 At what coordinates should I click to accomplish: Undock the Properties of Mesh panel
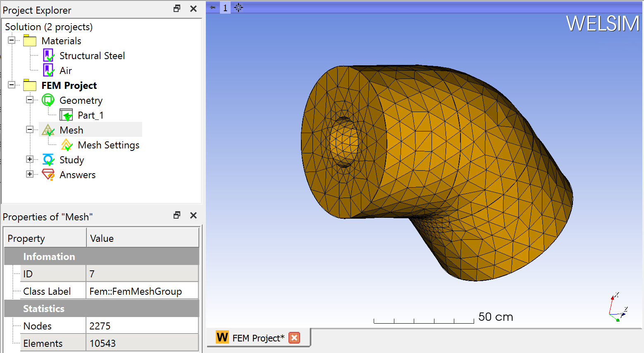click(177, 215)
